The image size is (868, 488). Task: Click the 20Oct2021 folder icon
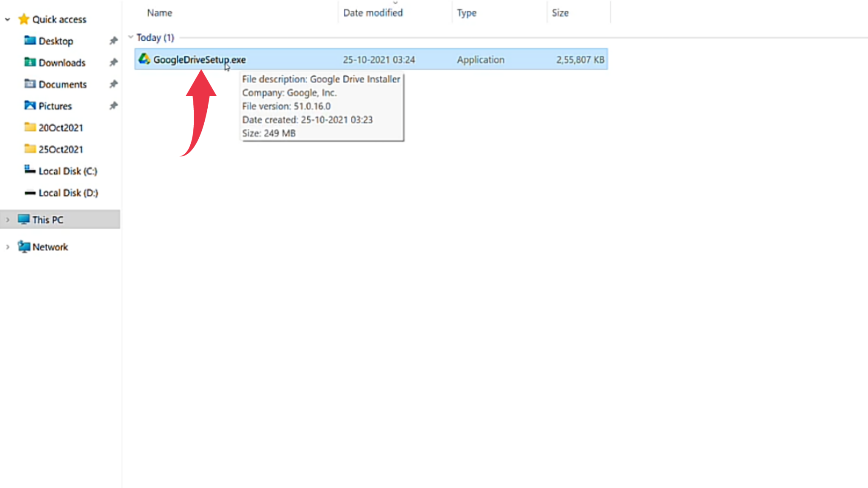coord(30,127)
